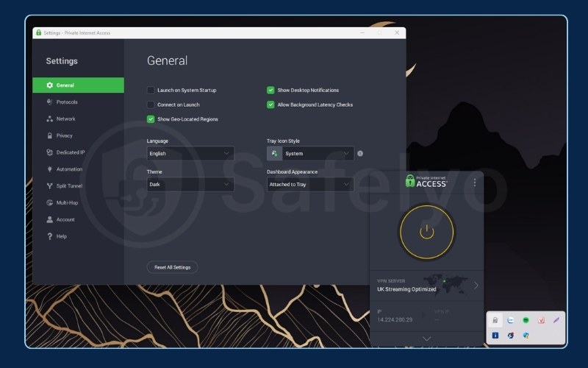Minimize the Settings window

pyautogui.click(x=362, y=32)
